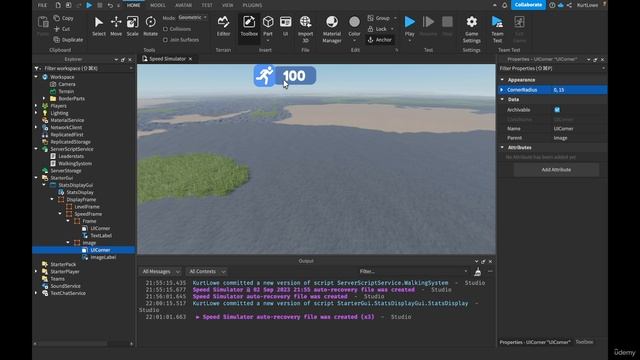Switch to the VIEW ribbon tab
Image resolution: width=640 pixels, height=360 pixels.
coord(228,5)
